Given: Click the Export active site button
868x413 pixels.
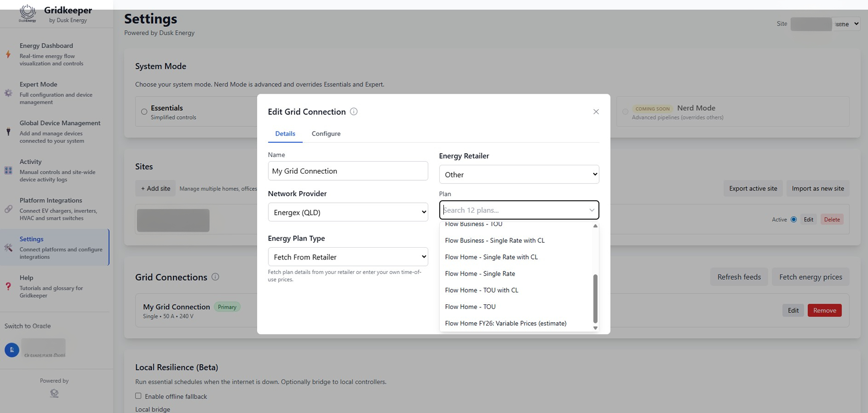Looking at the screenshot, I should [753, 188].
